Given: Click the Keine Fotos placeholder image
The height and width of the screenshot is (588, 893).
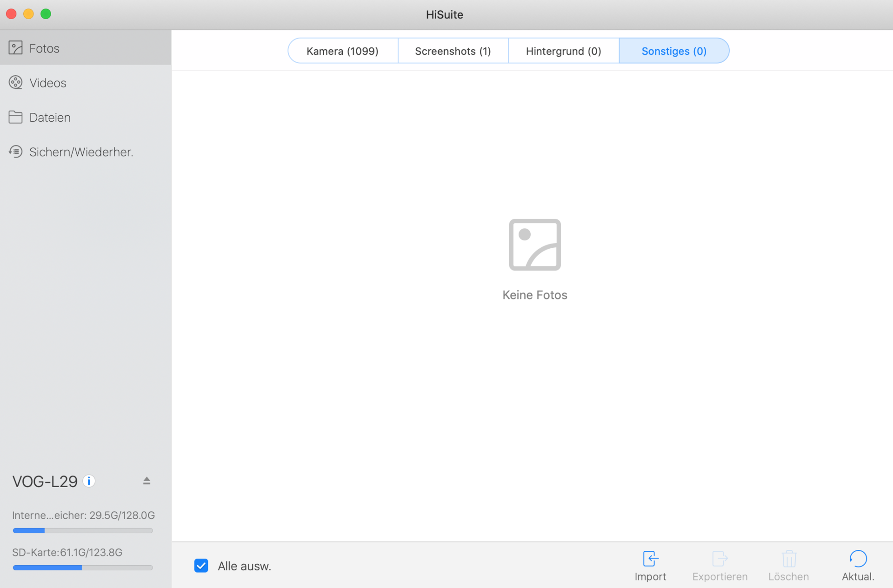Looking at the screenshot, I should (535, 244).
